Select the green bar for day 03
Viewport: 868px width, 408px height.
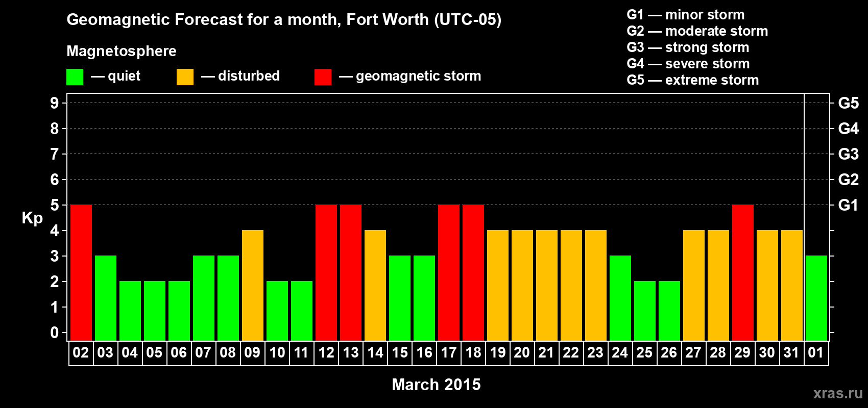(106, 298)
